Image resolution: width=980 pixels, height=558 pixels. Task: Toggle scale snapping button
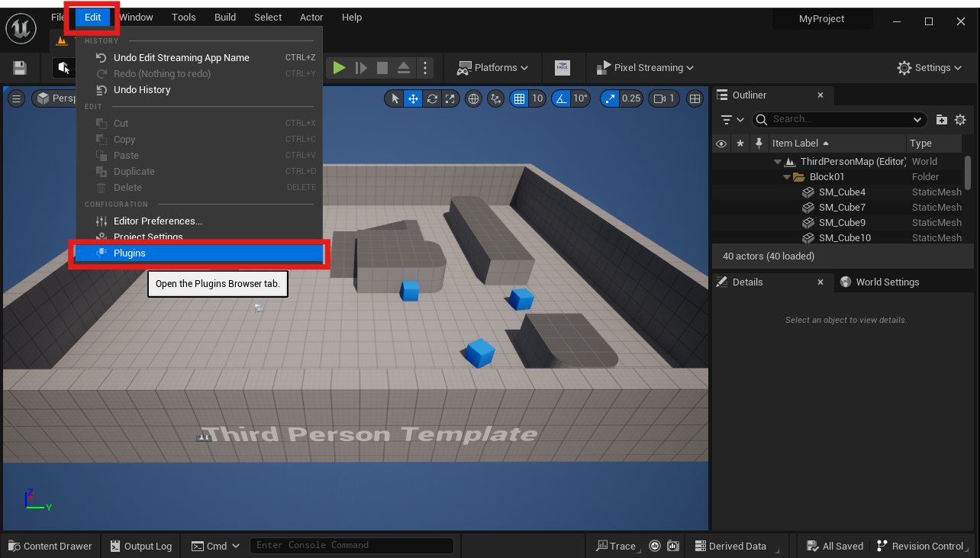[611, 98]
